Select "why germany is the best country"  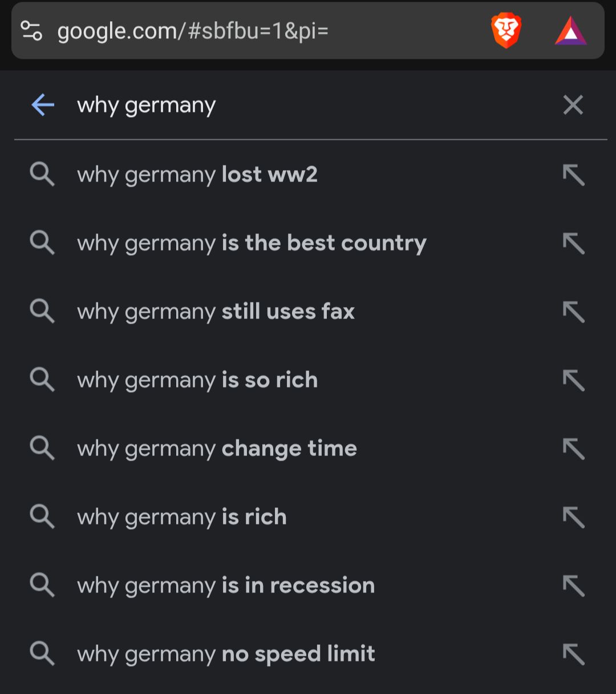tap(252, 243)
